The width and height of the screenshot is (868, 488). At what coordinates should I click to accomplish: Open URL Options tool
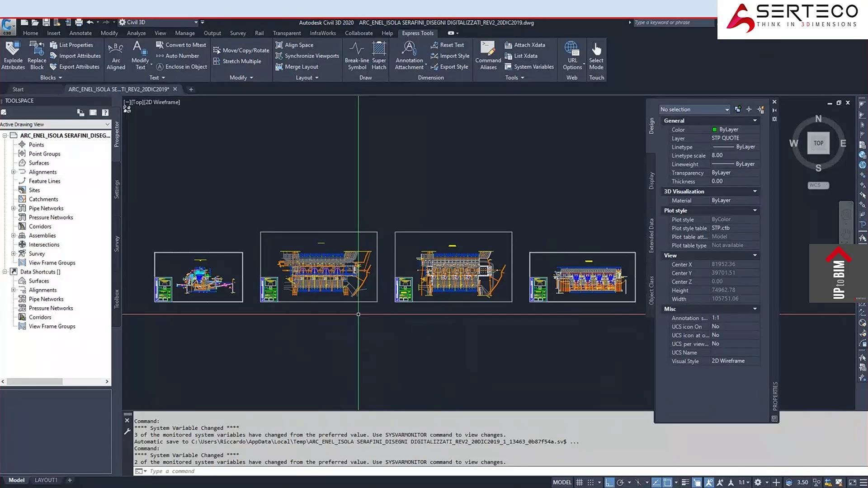[572, 55]
